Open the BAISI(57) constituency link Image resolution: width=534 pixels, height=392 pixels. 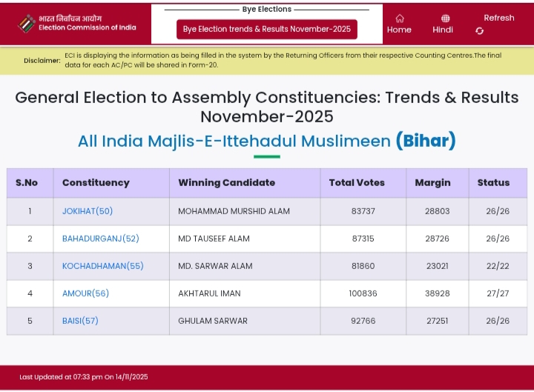pos(80,321)
